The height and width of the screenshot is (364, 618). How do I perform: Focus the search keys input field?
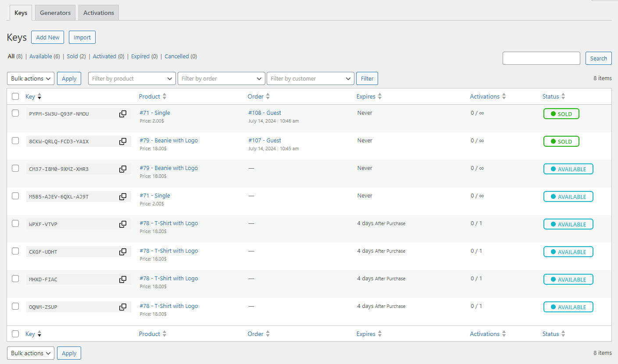click(541, 58)
